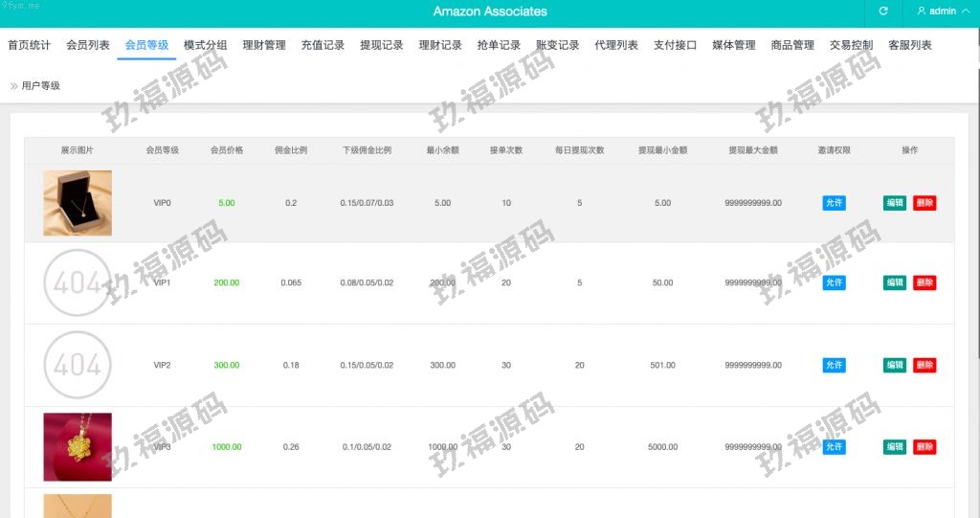Toggle 允许 invite permission for VIP1

pos(834,282)
